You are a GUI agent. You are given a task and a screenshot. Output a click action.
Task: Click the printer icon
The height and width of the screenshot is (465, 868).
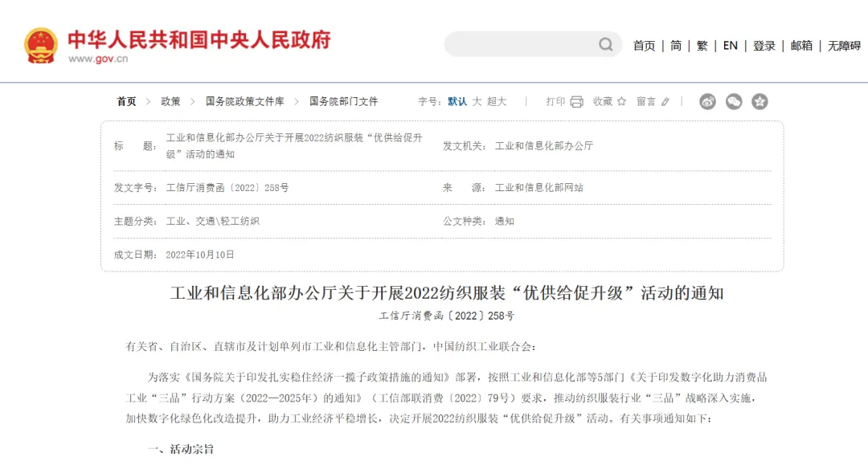pyautogui.click(x=576, y=101)
